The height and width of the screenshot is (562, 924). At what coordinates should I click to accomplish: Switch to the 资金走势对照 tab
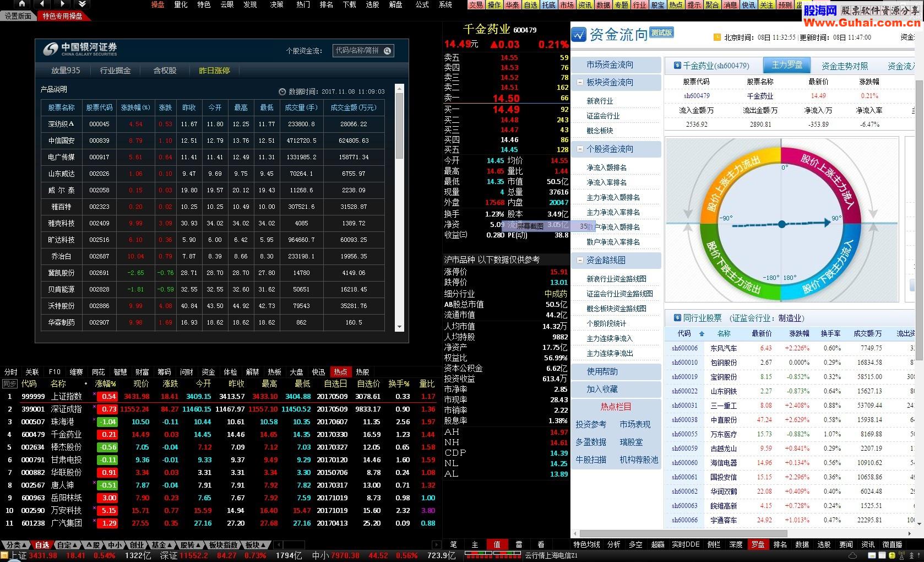tap(844, 66)
